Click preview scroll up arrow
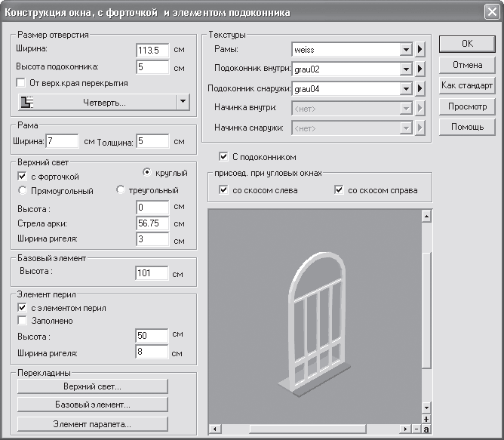The image size is (504, 440). [426, 217]
